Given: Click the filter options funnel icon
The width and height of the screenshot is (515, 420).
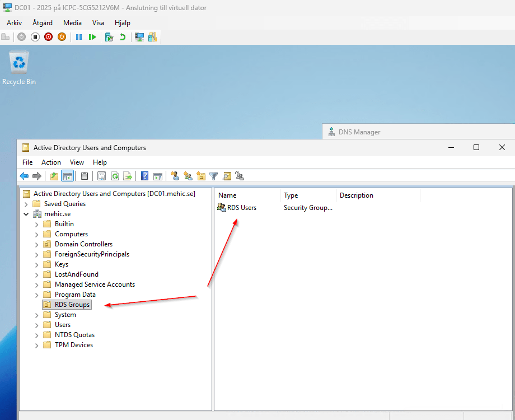Looking at the screenshot, I should 214,176.
